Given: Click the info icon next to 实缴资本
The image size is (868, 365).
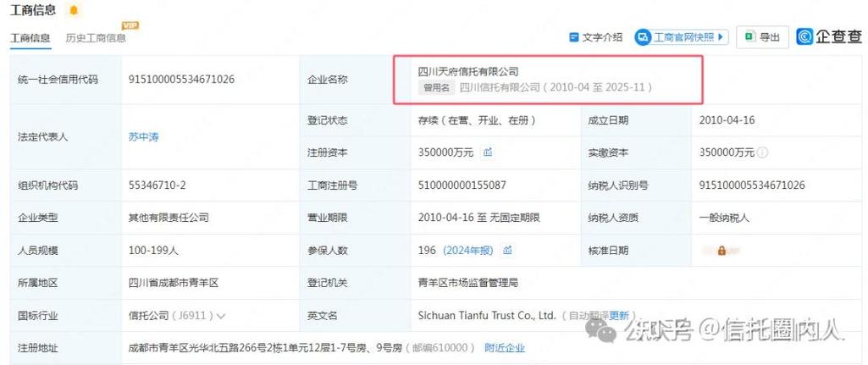Looking at the screenshot, I should pos(763,152).
